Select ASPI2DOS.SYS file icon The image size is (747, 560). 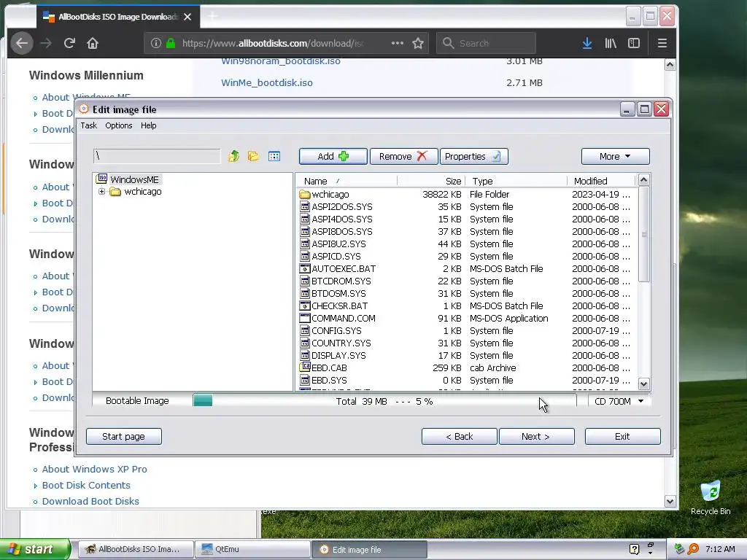(305, 206)
